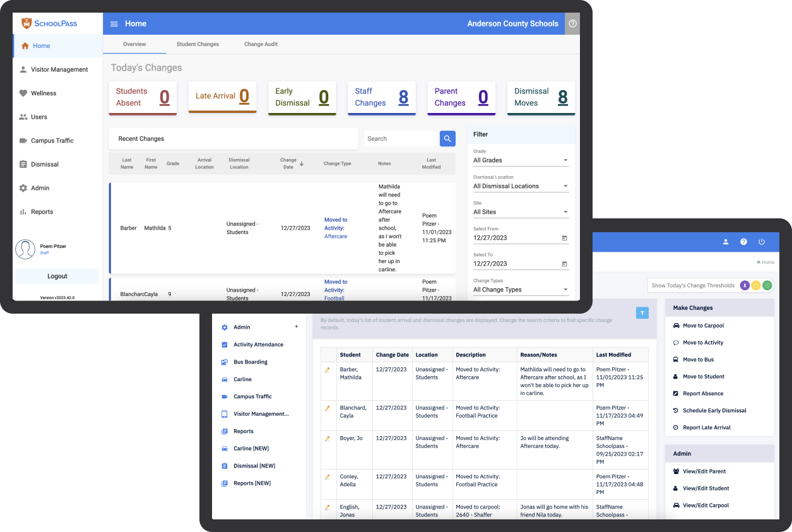The image size is (792, 532).
Task: Open the Change Audit tab
Action: pyautogui.click(x=261, y=44)
